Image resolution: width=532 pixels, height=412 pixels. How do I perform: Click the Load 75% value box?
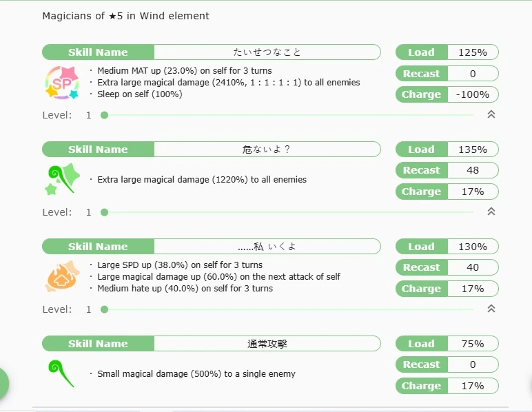coord(473,344)
